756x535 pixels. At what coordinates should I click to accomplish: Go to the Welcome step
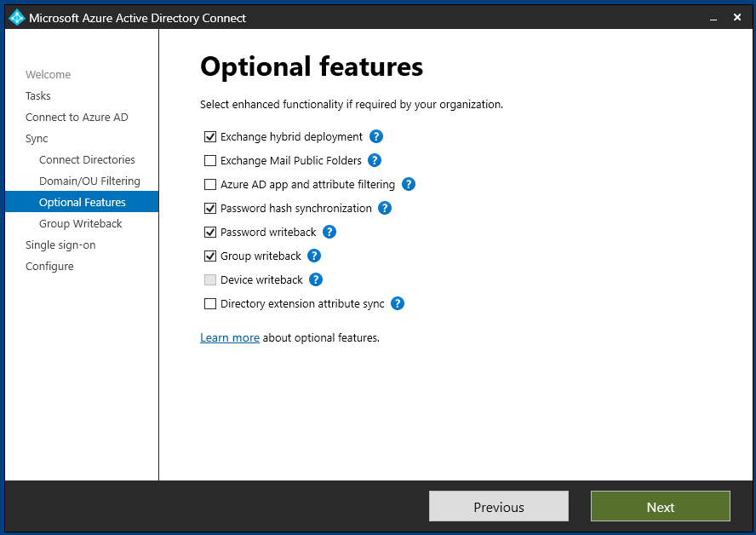pyautogui.click(x=49, y=74)
